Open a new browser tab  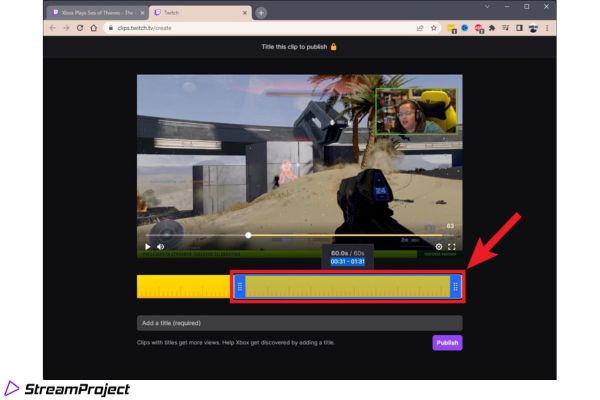click(261, 13)
